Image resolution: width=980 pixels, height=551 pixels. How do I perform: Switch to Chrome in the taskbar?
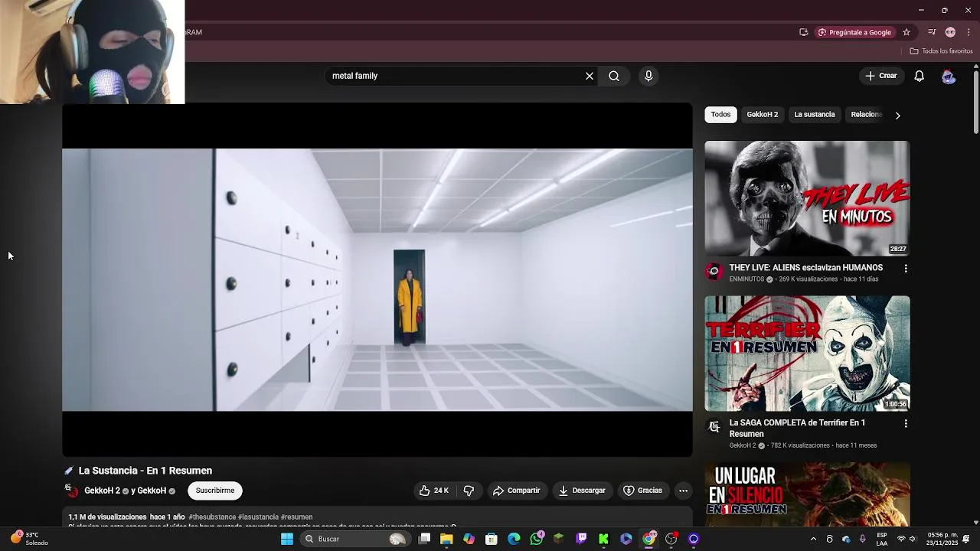pyautogui.click(x=649, y=539)
